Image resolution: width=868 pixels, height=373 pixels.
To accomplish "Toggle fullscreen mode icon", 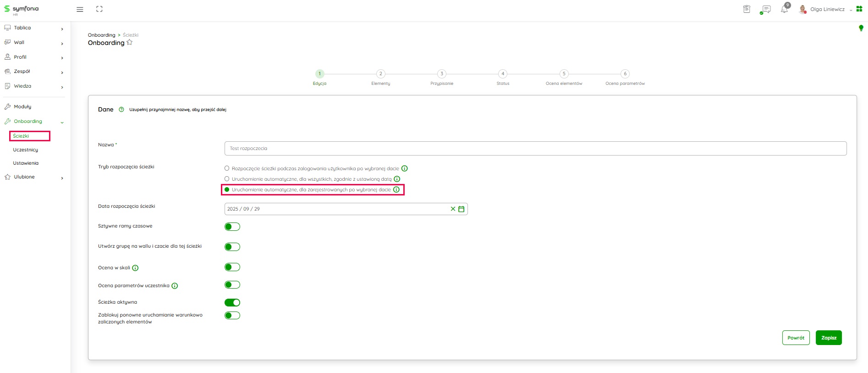I will [99, 9].
